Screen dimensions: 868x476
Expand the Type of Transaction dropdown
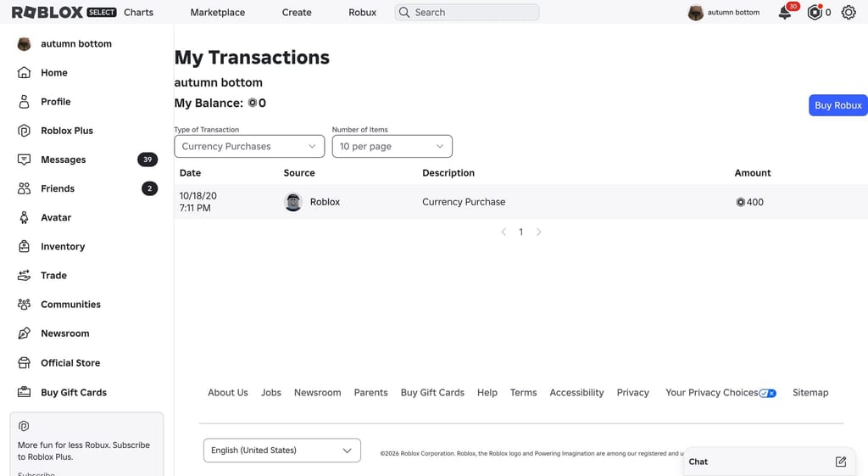point(249,146)
